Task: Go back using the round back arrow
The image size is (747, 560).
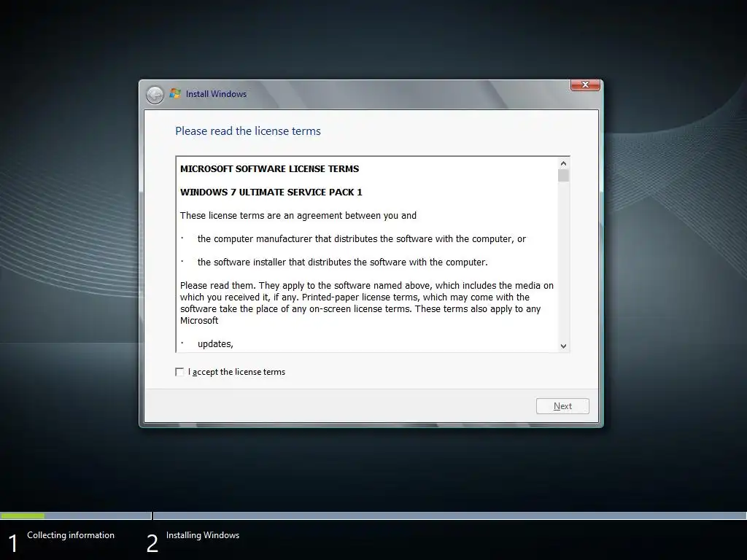Action: coord(155,95)
